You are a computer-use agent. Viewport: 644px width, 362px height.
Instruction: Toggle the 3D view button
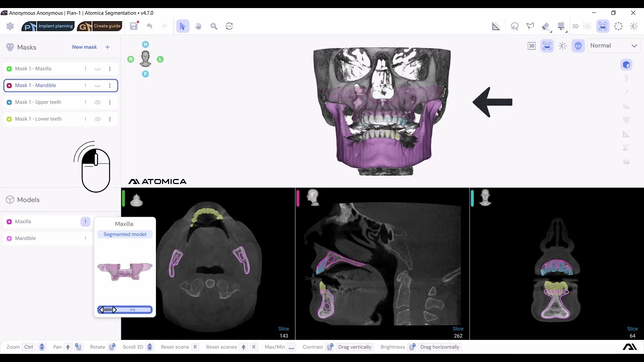click(531, 46)
